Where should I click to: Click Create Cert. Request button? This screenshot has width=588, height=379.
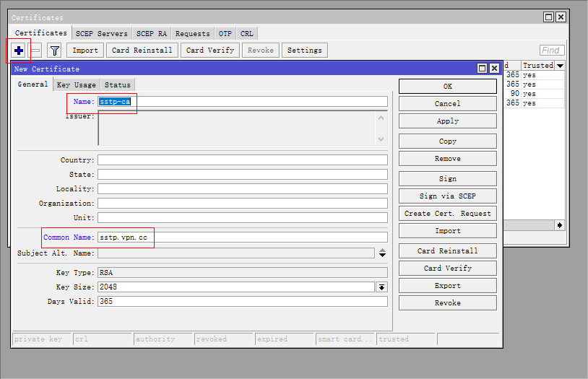[x=447, y=214]
